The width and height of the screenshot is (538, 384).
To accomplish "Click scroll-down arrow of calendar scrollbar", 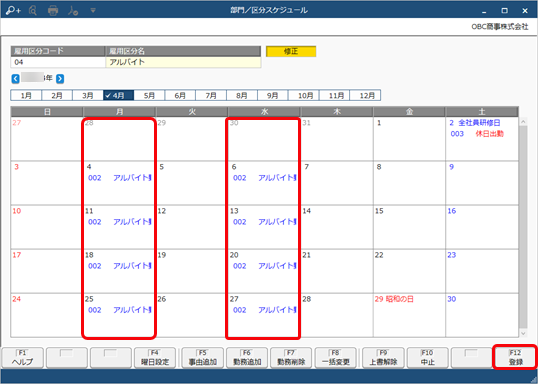I will [523, 333].
